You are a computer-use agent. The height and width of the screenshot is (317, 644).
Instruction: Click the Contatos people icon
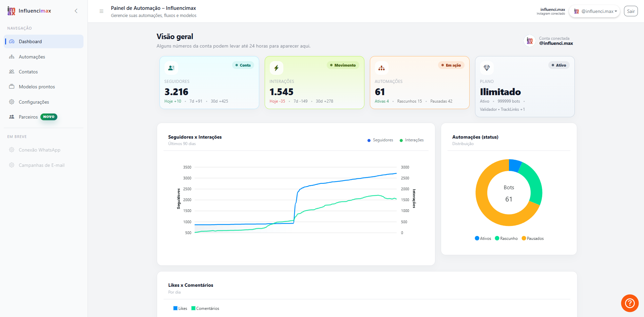[x=12, y=72]
